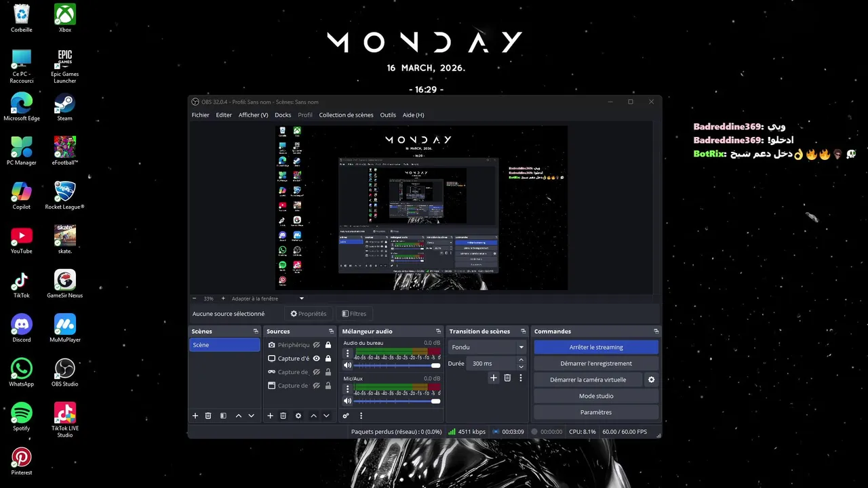Add a new scene with the Scènes plus icon
The width and height of the screenshot is (868, 488).
[195, 415]
